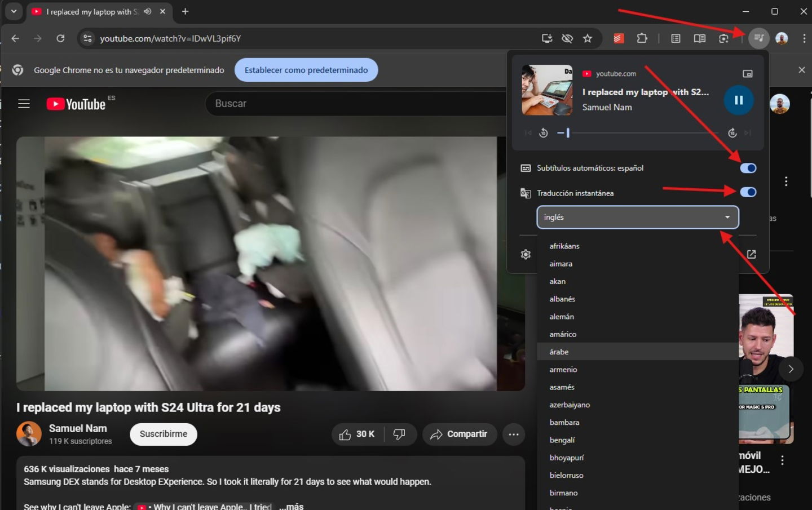Select birmano in the language list
This screenshot has width=812, height=510.
point(638,493)
